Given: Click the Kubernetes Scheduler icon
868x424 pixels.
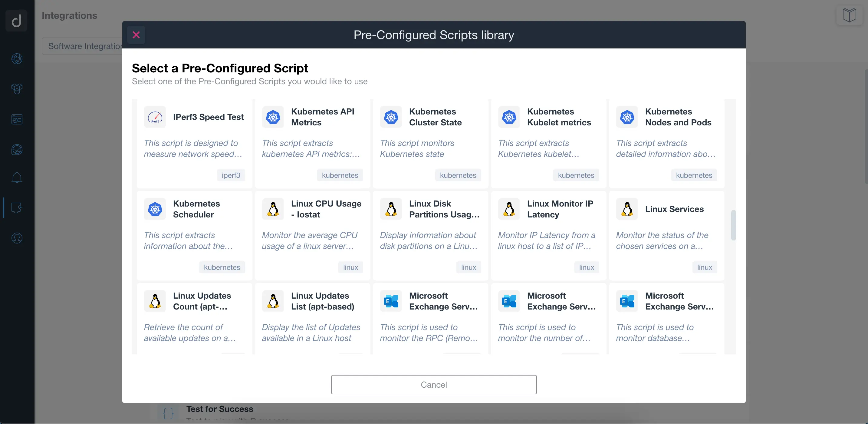Looking at the screenshot, I should click(x=155, y=209).
